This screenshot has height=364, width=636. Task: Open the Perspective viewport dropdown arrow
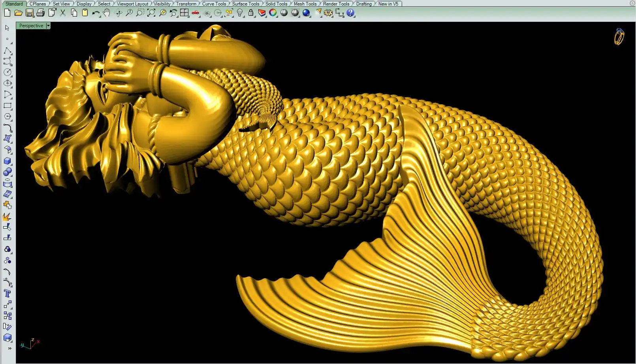click(48, 26)
